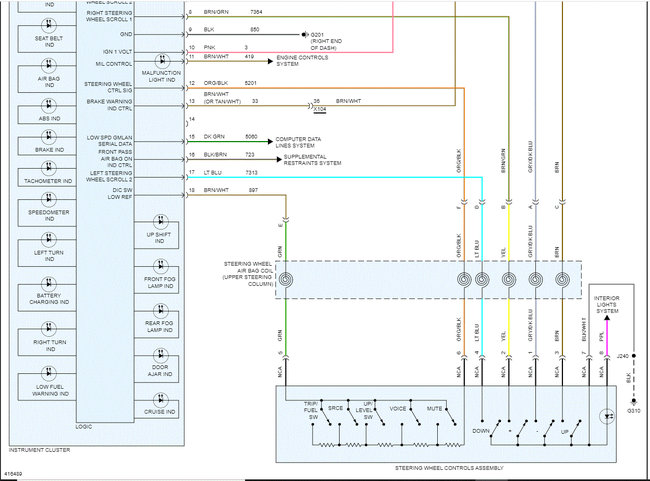Click the BRN wire air bag coil spiral
Screen dimensions: 650x481
562,279
